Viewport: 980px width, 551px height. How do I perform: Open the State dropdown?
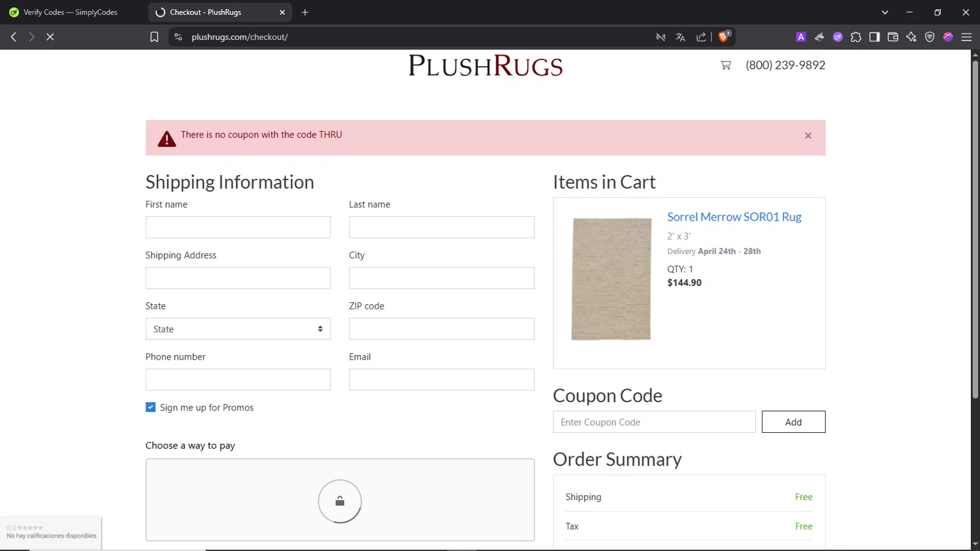pos(238,329)
